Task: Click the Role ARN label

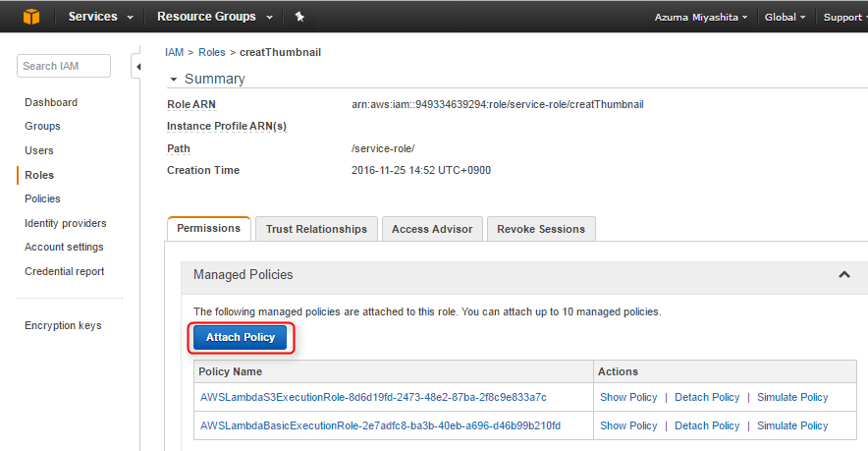Action: (191, 104)
